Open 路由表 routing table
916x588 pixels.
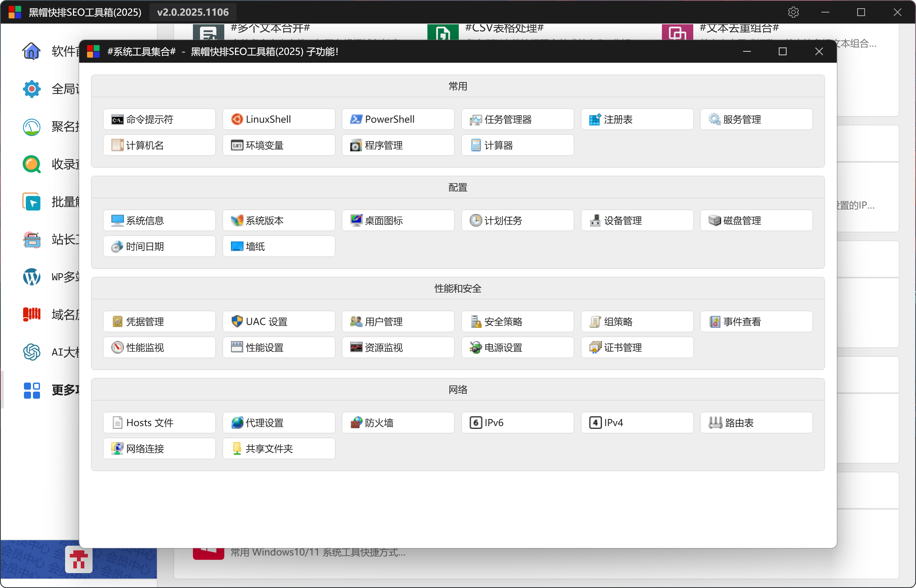756,423
